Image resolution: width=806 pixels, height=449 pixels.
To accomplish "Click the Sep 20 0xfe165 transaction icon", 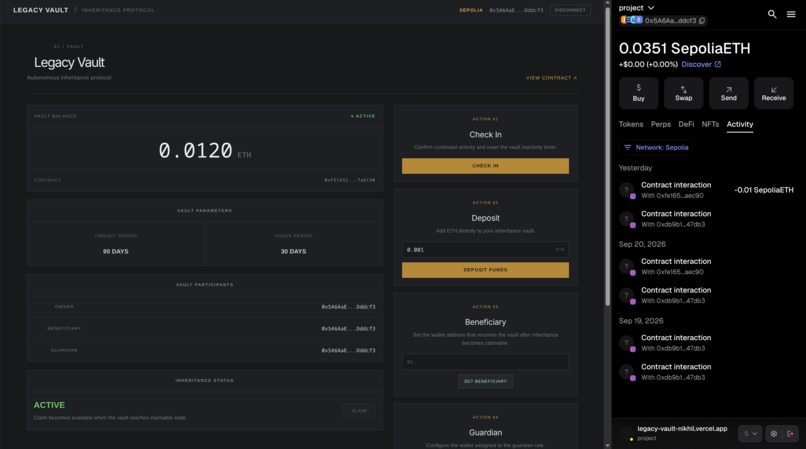I will pyautogui.click(x=627, y=267).
